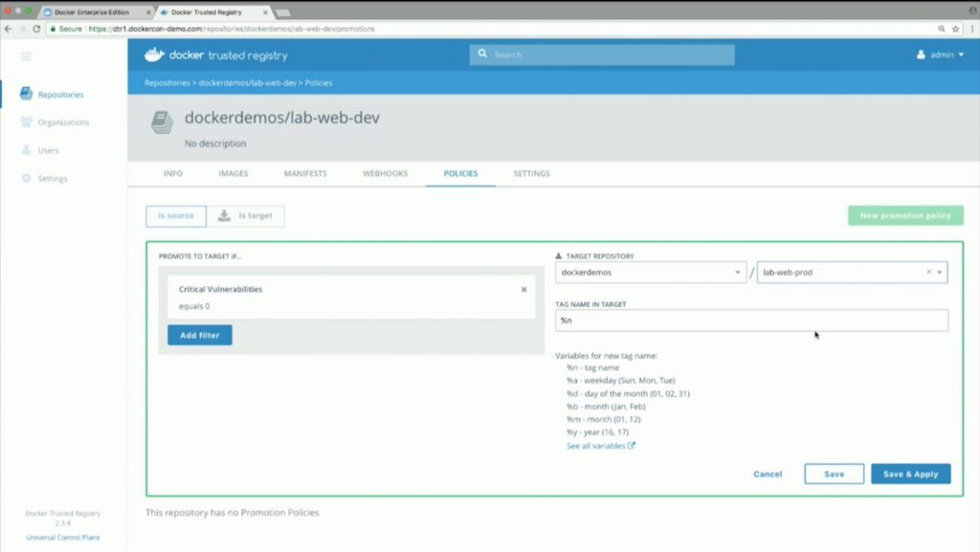Click the Save & Apply button
Viewport: 980px width, 552px height.
pos(911,474)
